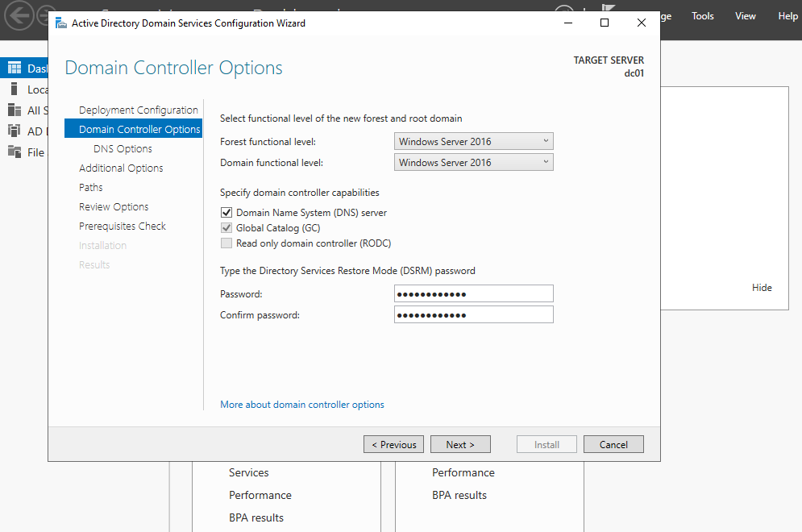Image resolution: width=802 pixels, height=532 pixels.
Task: Click the All Servers icon in Server Manager sidebar
Action: (15, 110)
